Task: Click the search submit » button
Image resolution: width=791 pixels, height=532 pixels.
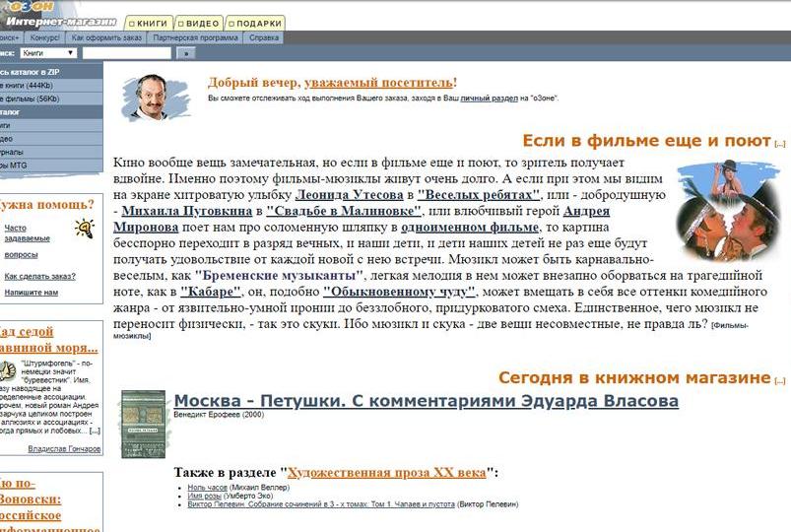Action: (186, 53)
